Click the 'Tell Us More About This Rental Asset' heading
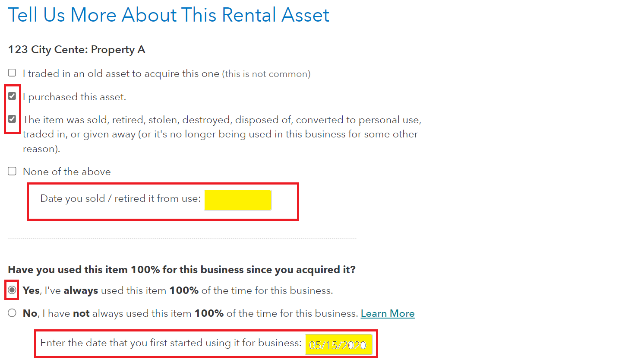This screenshot has height=360, width=644. click(x=168, y=15)
